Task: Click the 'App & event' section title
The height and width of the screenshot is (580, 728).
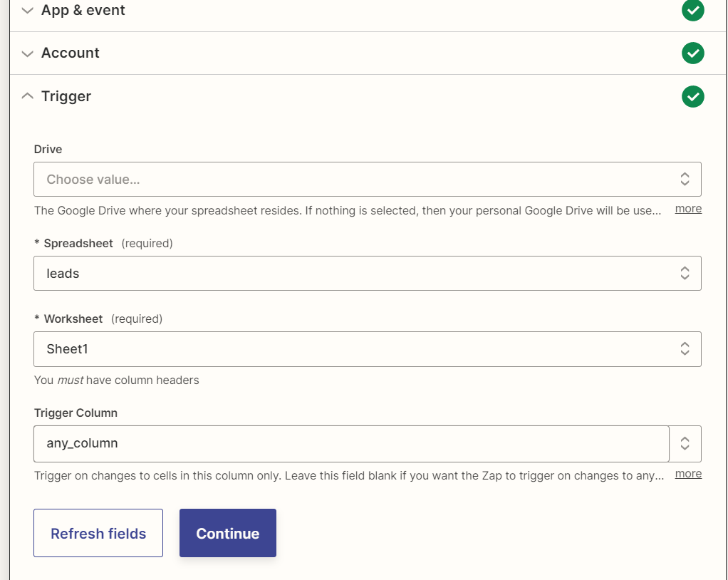Action: [x=83, y=11]
